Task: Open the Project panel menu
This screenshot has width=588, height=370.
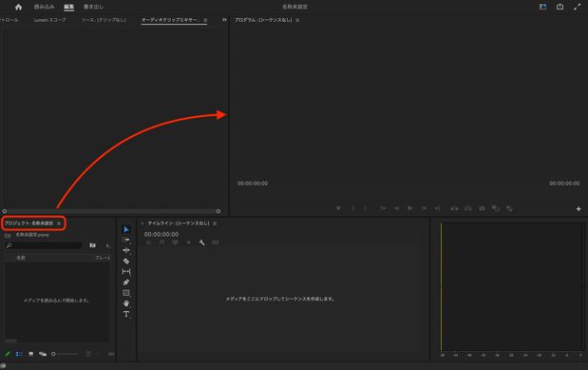Action: [59, 224]
